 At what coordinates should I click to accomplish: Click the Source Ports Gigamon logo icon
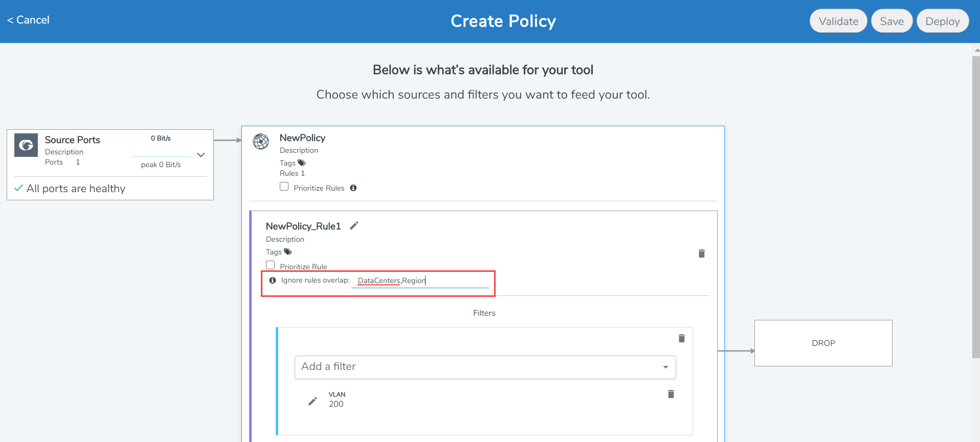coord(26,145)
